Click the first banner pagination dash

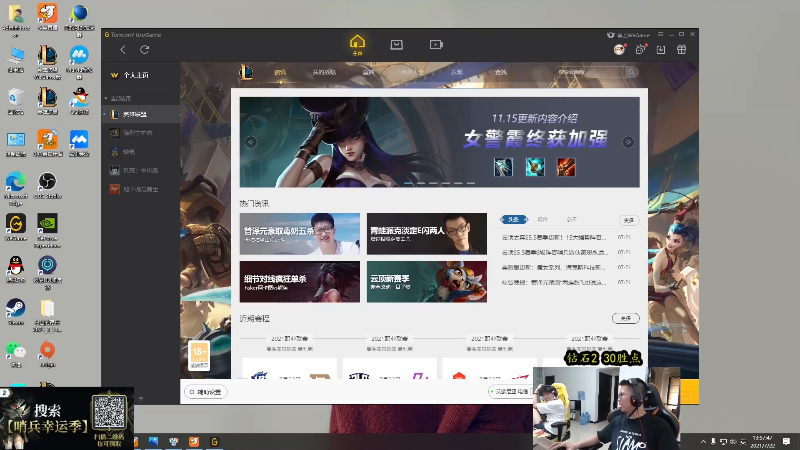click(x=409, y=183)
